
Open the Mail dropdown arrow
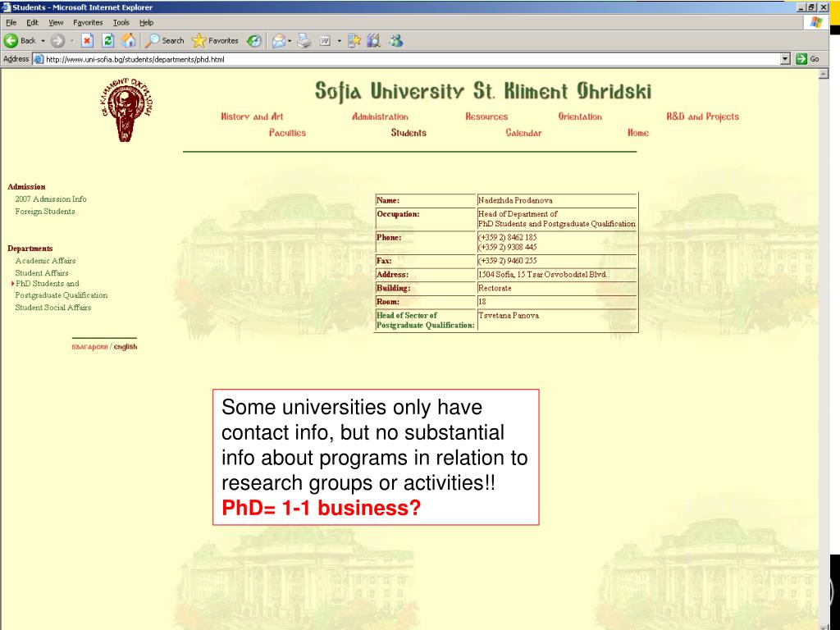pos(290,41)
